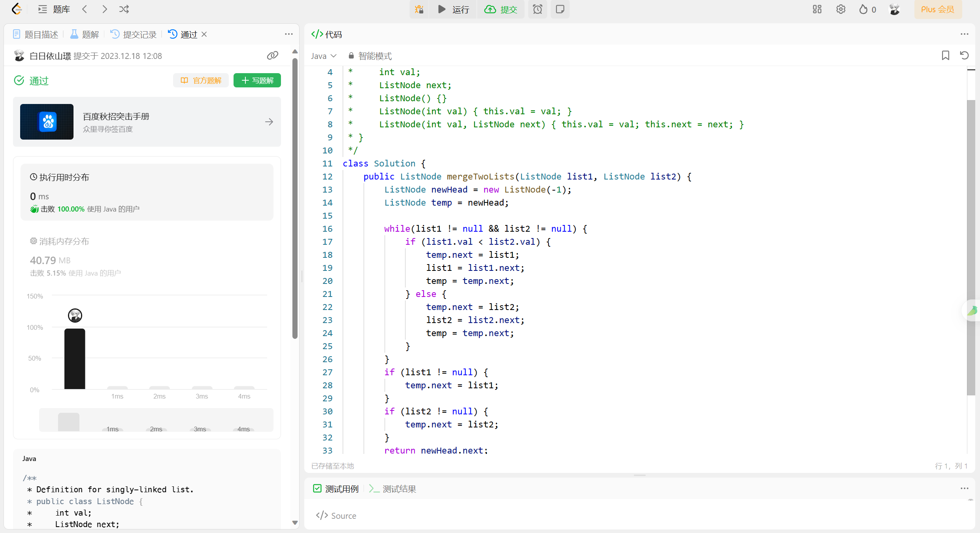The image size is (980, 533).
Task: Click the LeetCode logo icon
Action: [17, 9]
